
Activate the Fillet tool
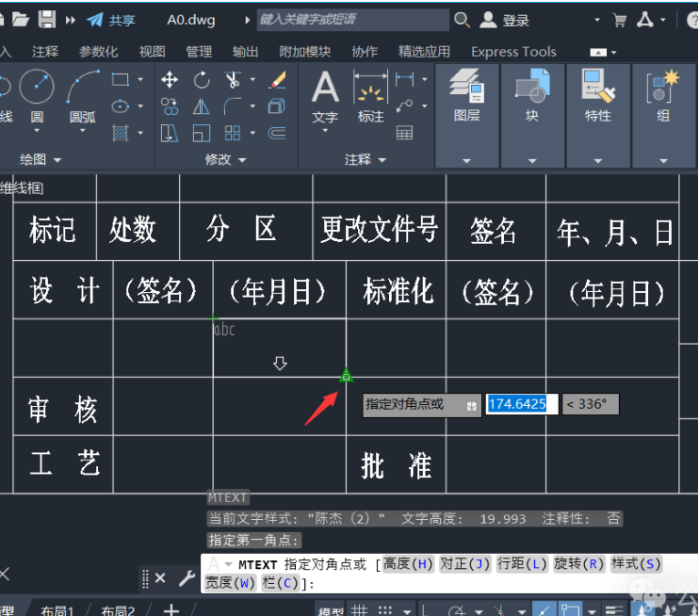tap(233, 106)
